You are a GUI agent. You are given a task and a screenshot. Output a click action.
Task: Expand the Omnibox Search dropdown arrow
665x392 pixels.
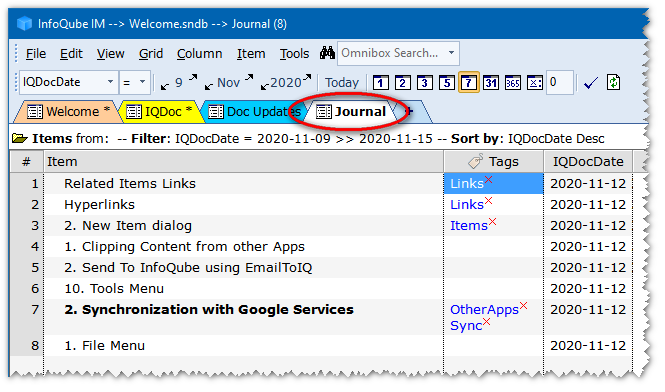click(x=452, y=53)
